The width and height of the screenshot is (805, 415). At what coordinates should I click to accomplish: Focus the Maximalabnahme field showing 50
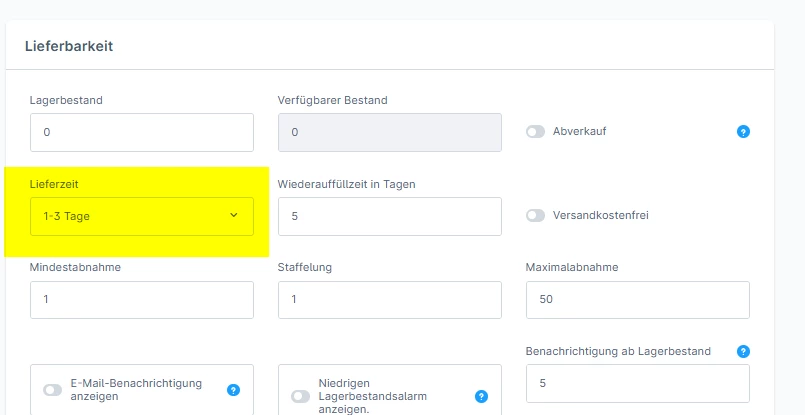point(638,299)
